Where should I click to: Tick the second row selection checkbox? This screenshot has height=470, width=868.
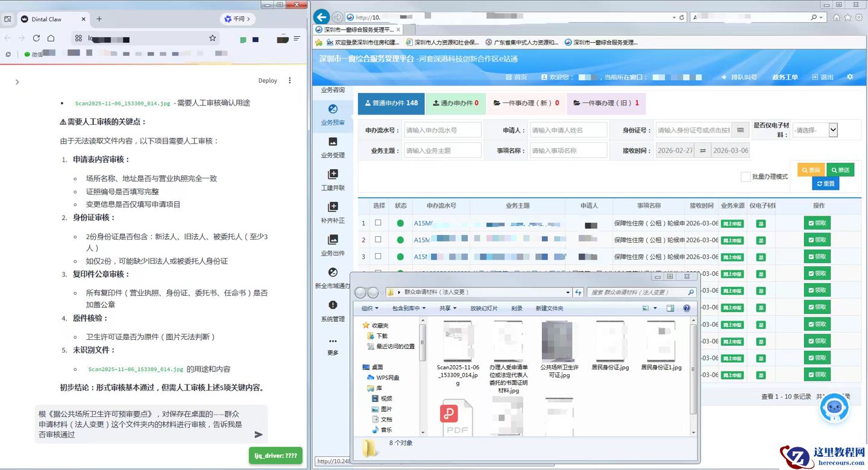[379, 240]
